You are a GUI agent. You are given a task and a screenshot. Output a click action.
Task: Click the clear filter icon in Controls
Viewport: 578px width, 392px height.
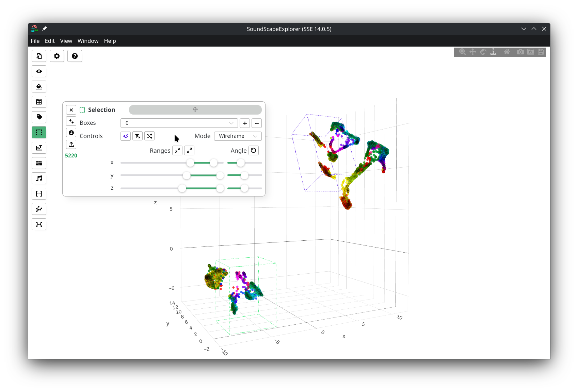[138, 136]
